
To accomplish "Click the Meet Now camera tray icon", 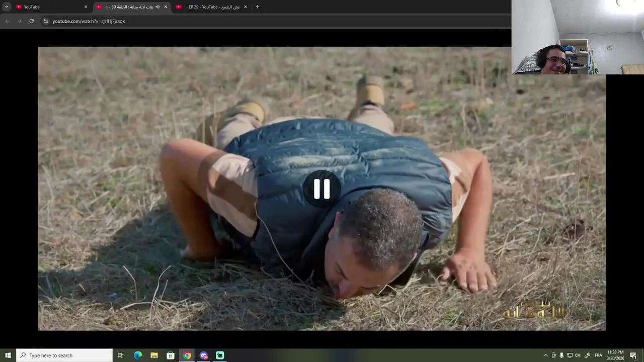I will pos(554,355).
